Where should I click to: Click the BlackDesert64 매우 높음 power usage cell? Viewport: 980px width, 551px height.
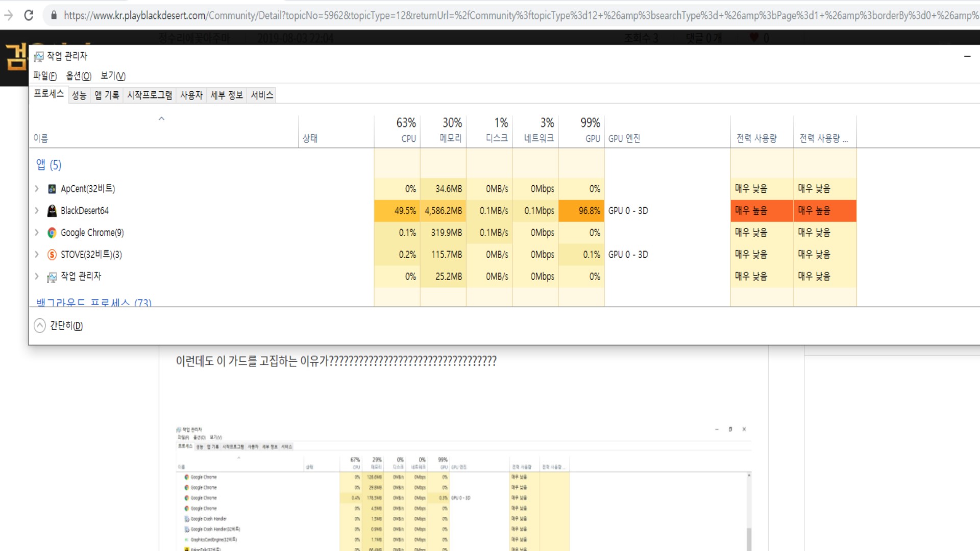point(762,211)
